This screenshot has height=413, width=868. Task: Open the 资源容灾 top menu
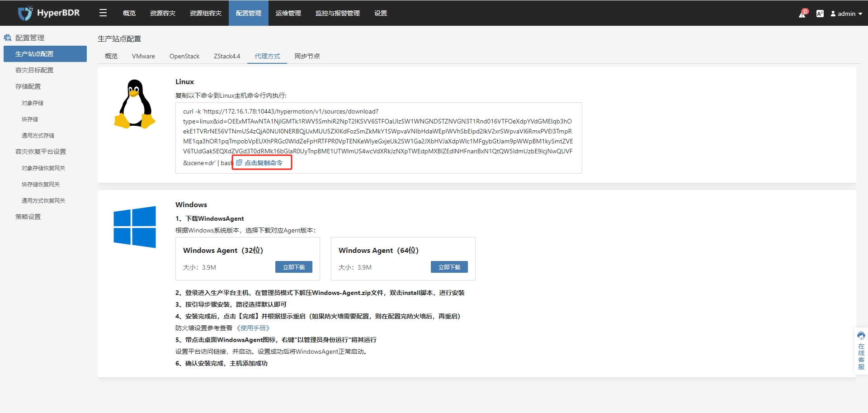point(163,13)
